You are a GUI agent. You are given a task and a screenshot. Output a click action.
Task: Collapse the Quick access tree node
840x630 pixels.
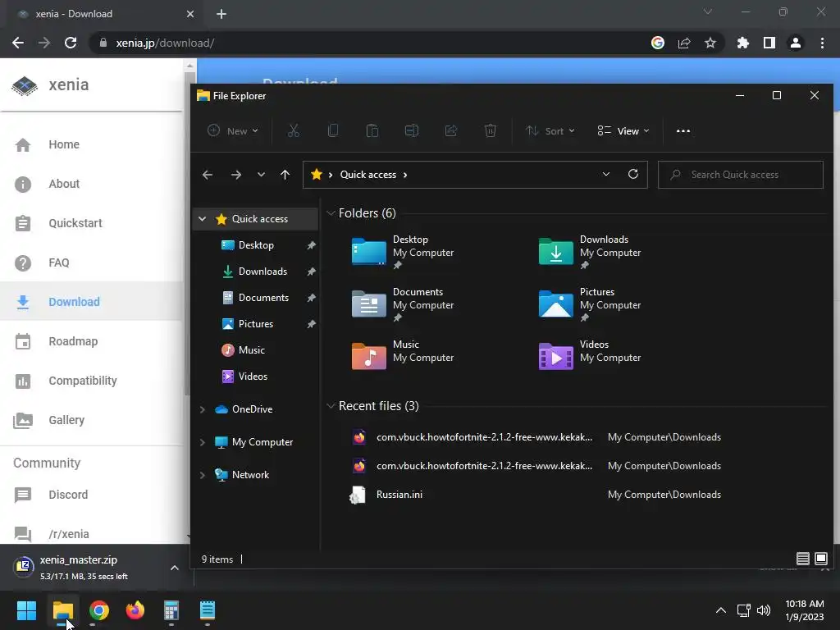pyautogui.click(x=203, y=218)
